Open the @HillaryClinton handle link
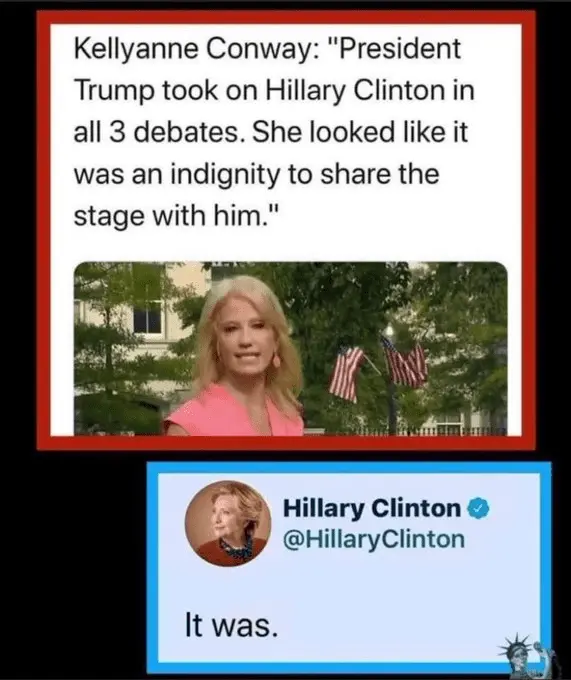The height and width of the screenshot is (680, 571). (374, 539)
